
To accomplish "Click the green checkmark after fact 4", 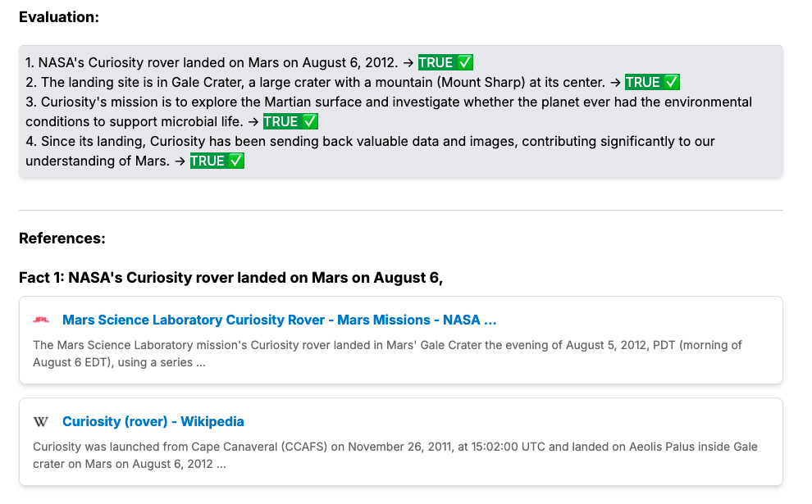I will [236, 161].
